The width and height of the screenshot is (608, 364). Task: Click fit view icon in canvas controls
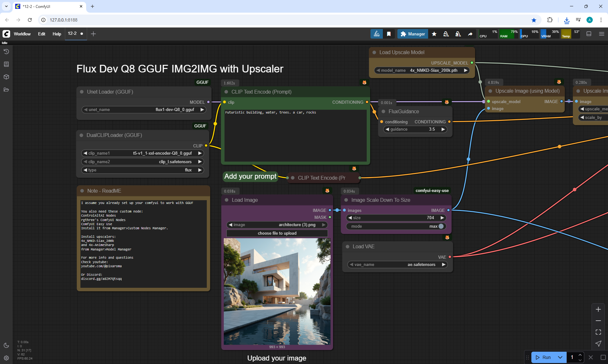click(x=598, y=332)
